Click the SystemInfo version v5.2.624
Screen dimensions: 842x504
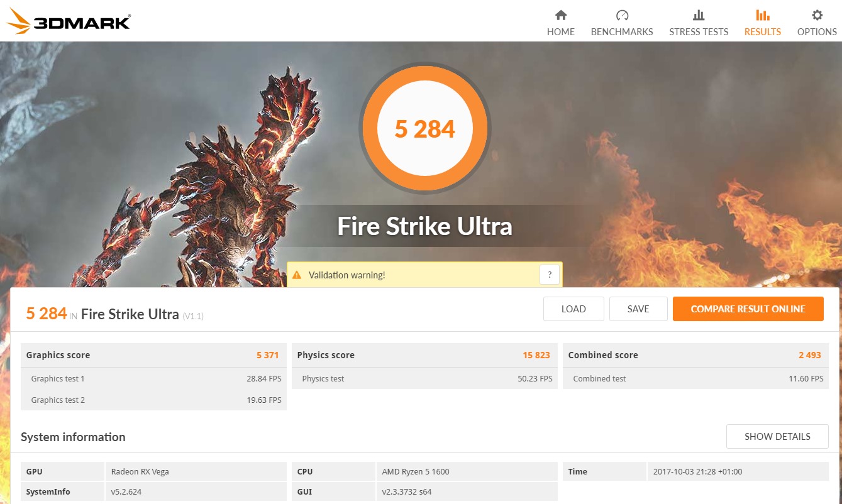(x=126, y=491)
